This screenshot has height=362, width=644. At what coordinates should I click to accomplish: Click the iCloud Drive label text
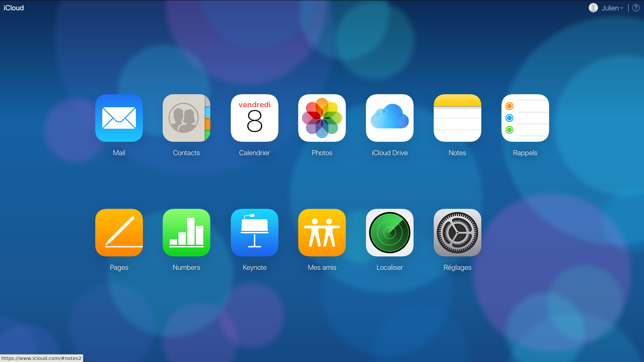click(390, 153)
